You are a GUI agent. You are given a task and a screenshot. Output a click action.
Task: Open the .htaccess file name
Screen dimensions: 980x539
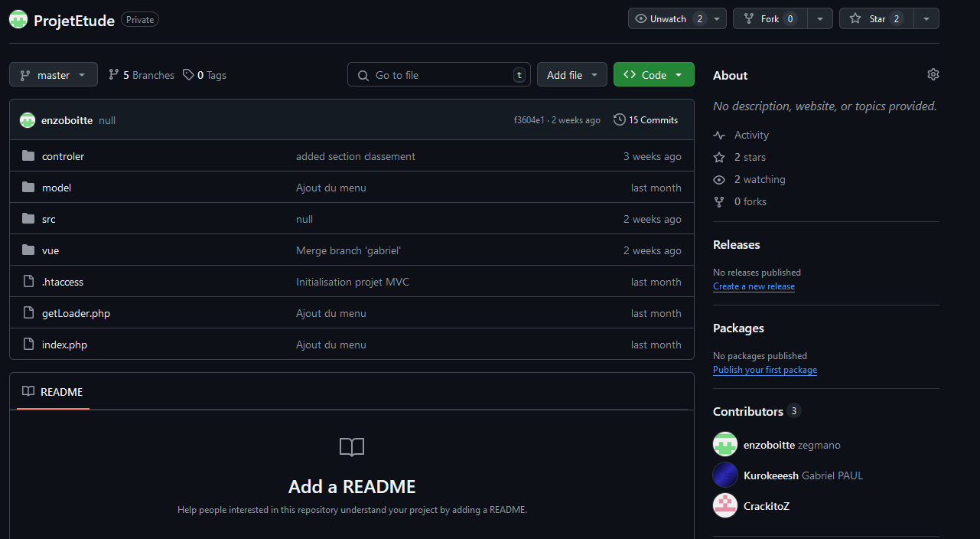63,282
